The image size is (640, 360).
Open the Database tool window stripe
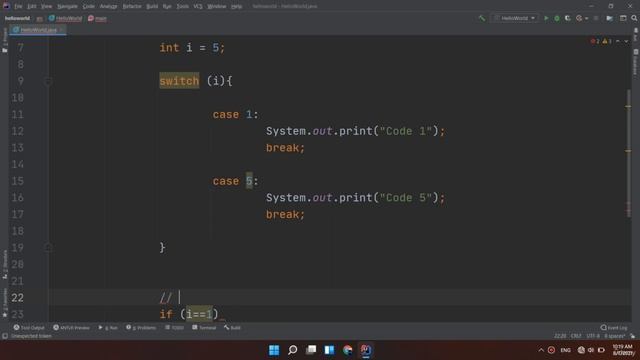click(636, 62)
